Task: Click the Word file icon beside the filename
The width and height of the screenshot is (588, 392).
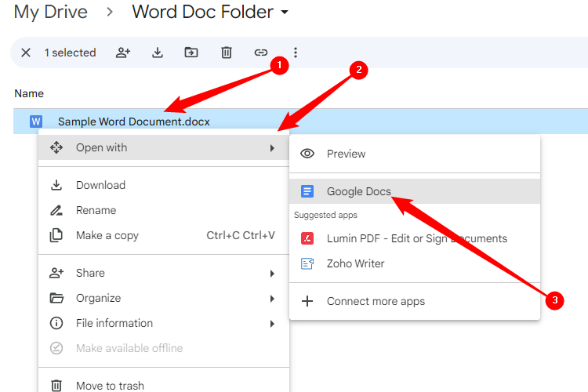Action: (x=35, y=122)
